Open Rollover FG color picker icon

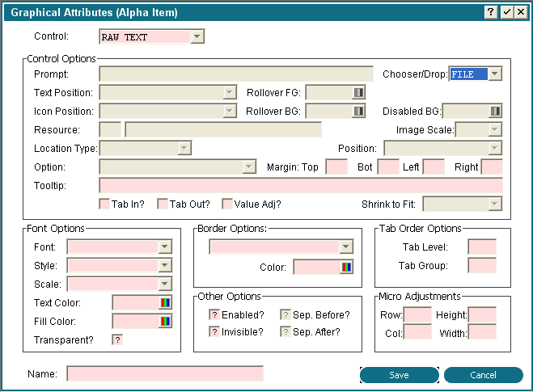[359, 92]
